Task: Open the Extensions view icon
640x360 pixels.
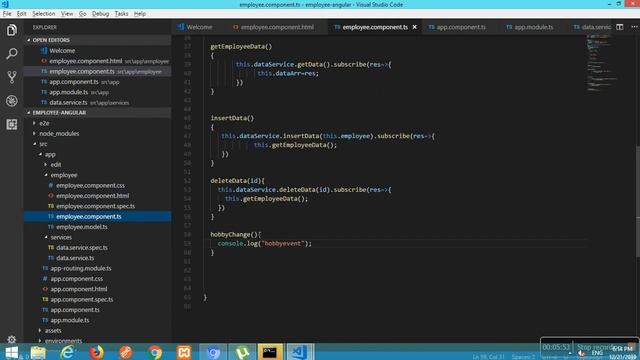Action: pyautogui.click(x=11, y=124)
